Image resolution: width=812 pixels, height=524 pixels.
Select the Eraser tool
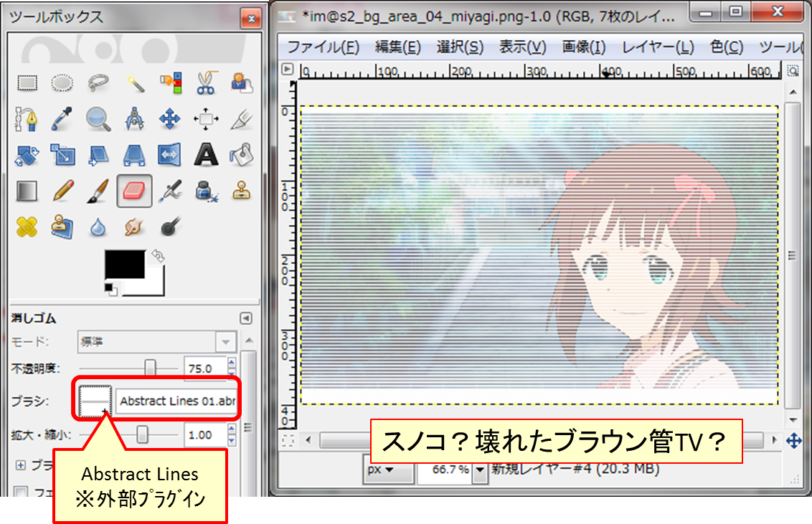click(x=134, y=191)
